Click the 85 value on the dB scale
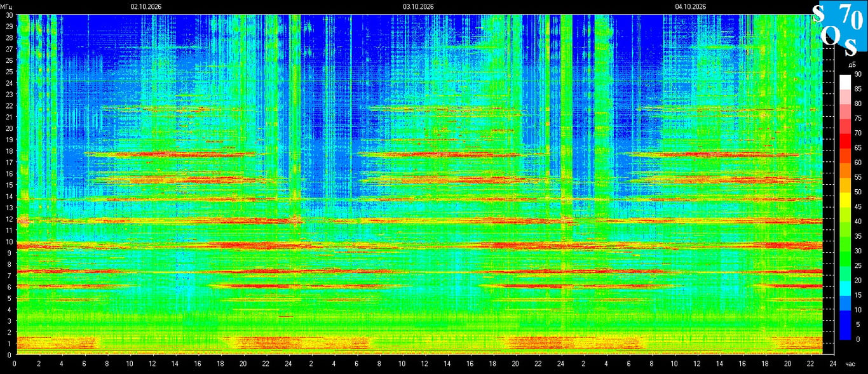Image resolution: width=868 pixels, height=374 pixels. point(857,89)
